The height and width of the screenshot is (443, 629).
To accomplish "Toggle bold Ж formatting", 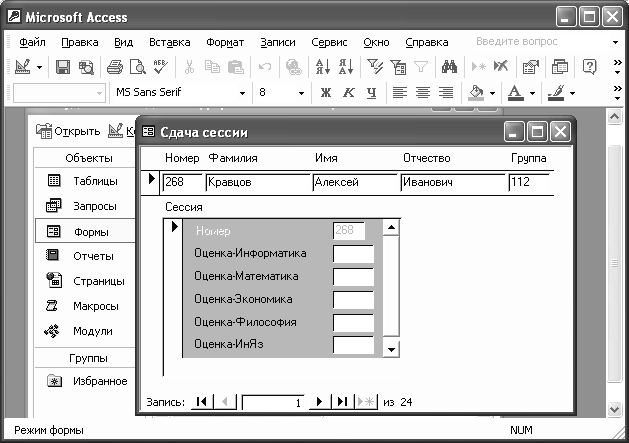I will pyautogui.click(x=326, y=93).
